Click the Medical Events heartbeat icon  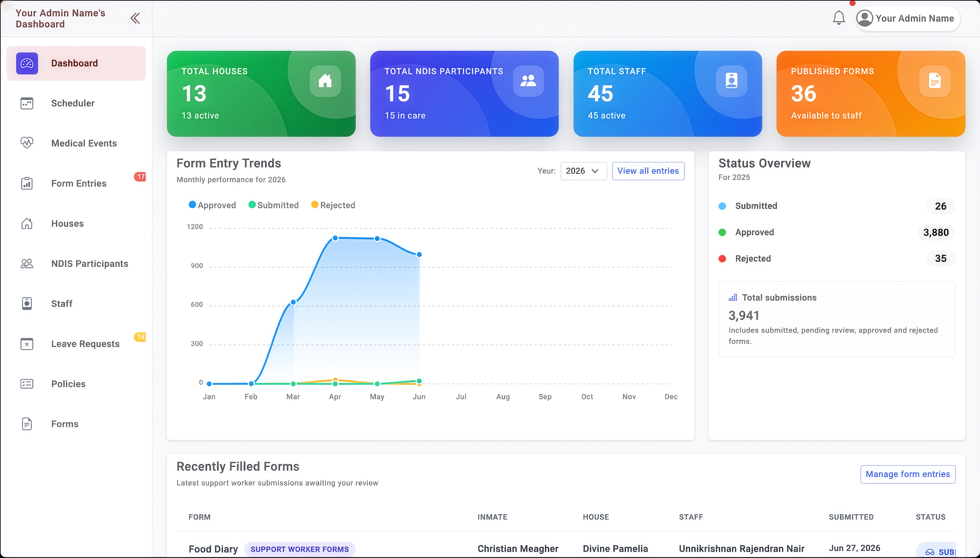[x=27, y=143]
